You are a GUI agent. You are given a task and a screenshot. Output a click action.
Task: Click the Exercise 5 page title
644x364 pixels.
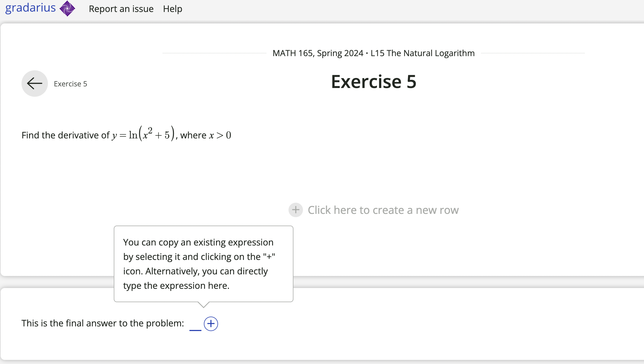[373, 82]
